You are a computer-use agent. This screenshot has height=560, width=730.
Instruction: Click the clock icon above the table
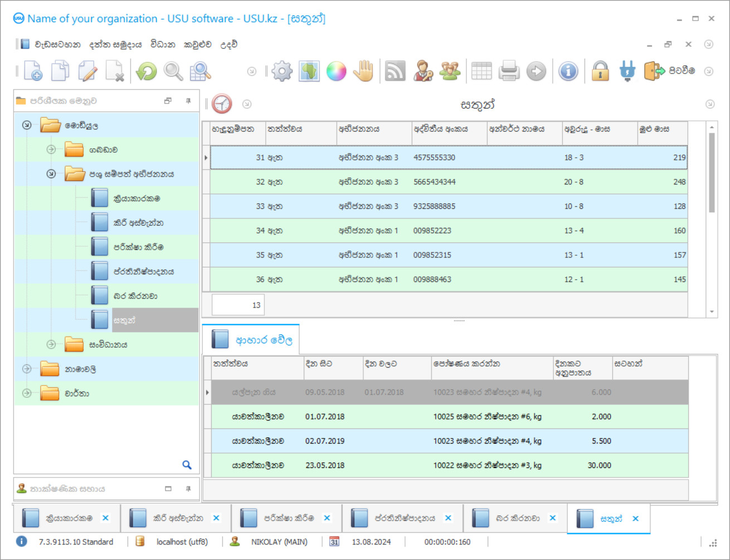222,104
